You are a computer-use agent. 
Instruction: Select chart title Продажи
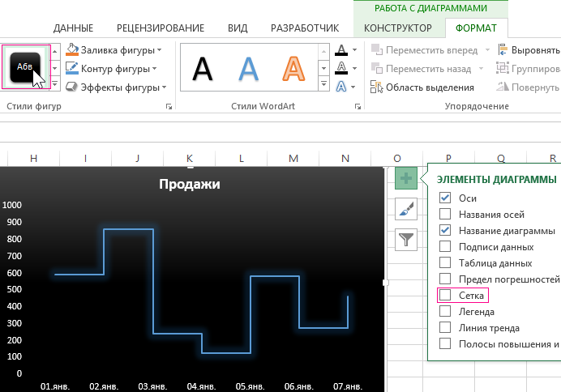click(189, 184)
